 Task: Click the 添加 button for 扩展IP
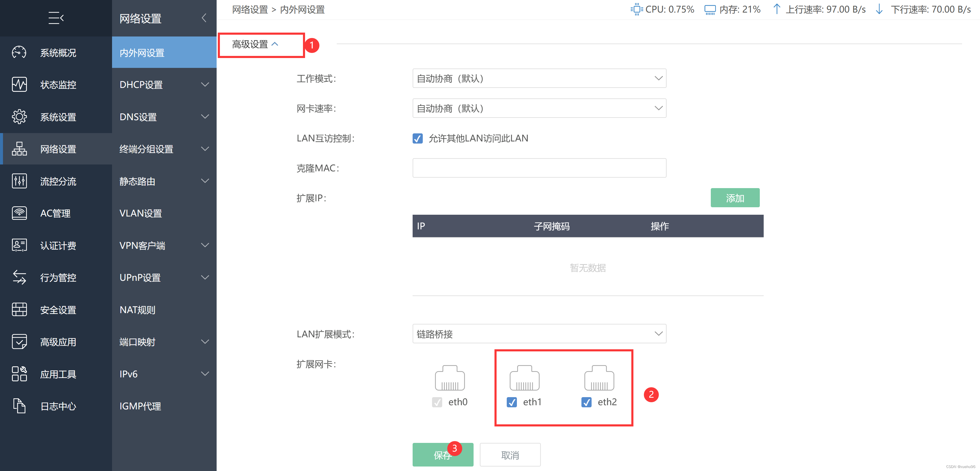tap(735, 198)
